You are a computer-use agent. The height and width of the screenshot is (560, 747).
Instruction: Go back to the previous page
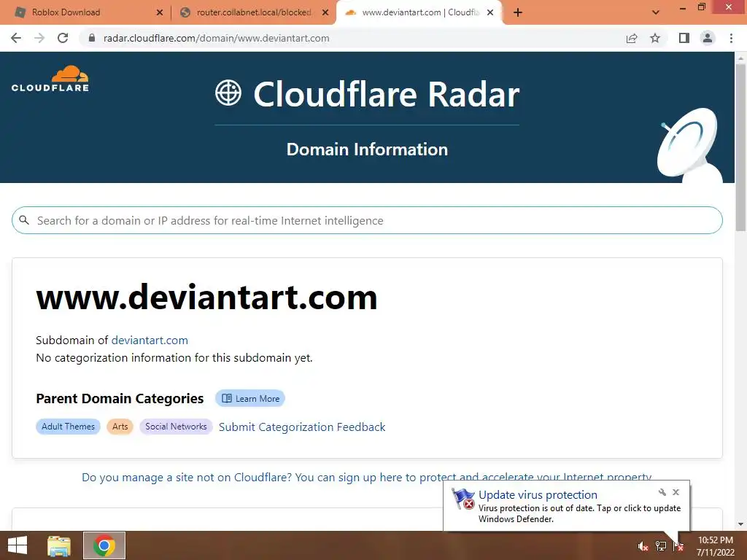click(16, 38)
